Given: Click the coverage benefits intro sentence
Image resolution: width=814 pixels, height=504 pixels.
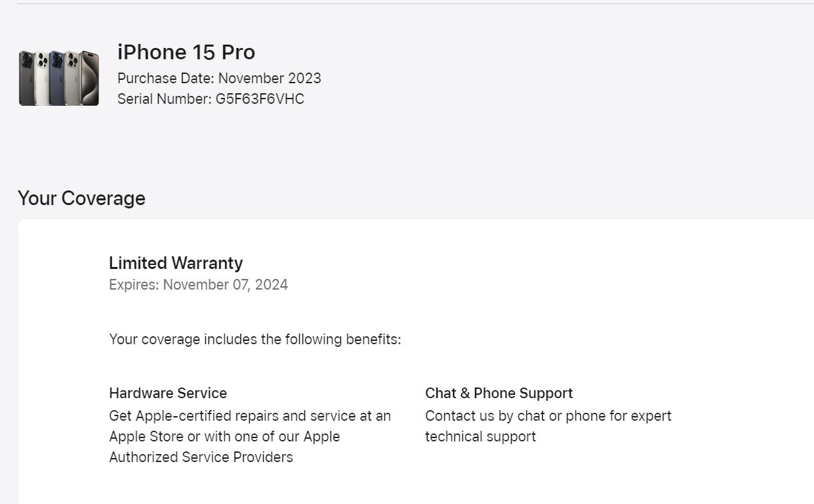Looking at the screenshot, I should 254,340.
